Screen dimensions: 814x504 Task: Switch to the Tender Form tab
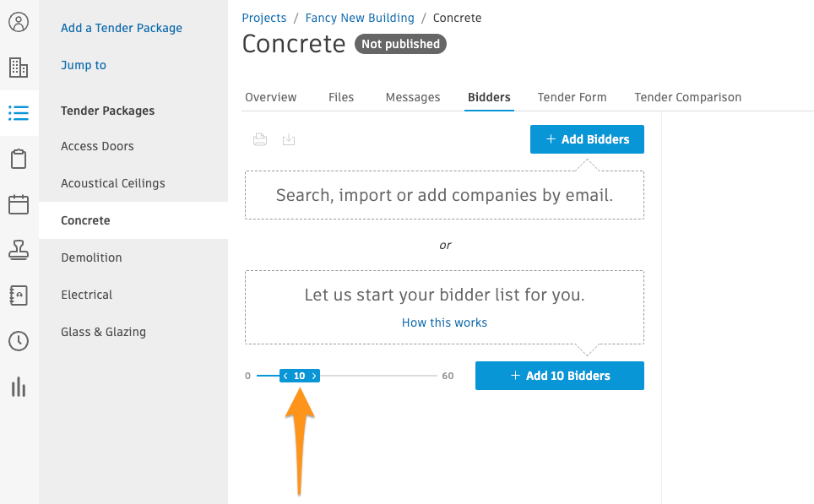coord(573,97)
